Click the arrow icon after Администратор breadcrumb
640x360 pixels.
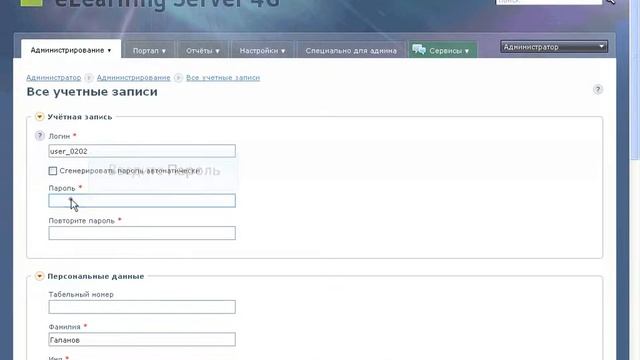[89, 78]
